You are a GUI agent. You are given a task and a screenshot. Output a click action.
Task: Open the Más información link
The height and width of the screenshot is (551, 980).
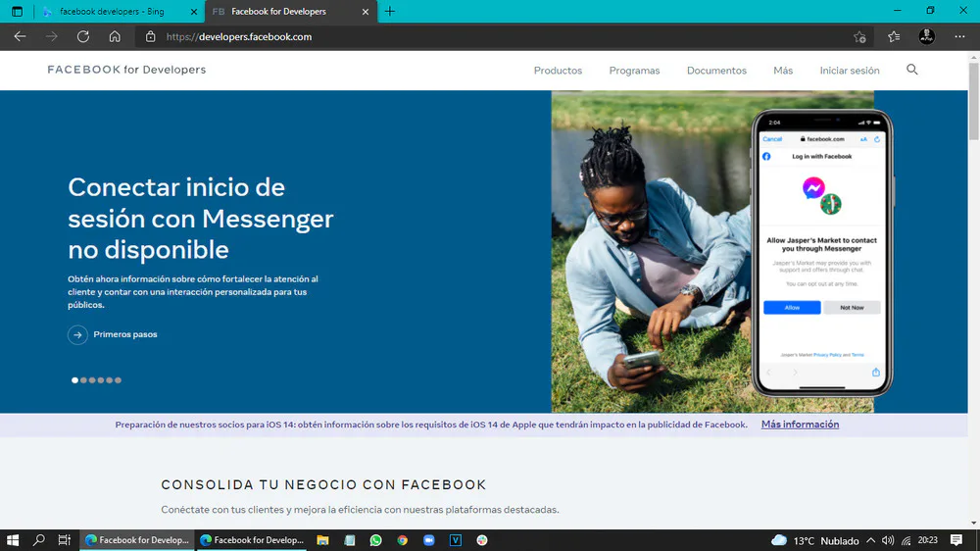800,425
